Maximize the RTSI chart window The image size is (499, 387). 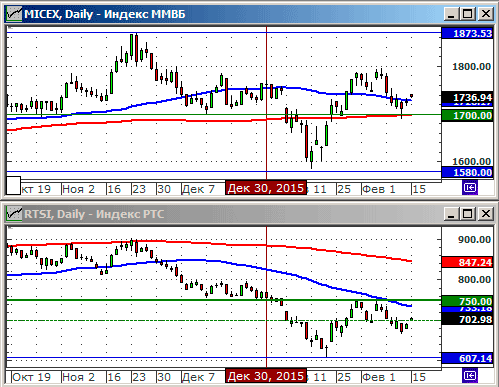[468, 214]
